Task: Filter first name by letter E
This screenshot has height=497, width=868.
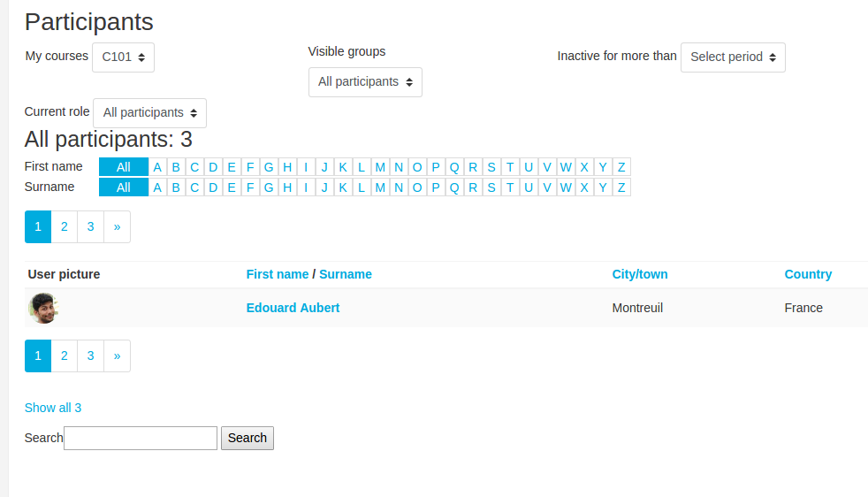Action: click(232, 167)
